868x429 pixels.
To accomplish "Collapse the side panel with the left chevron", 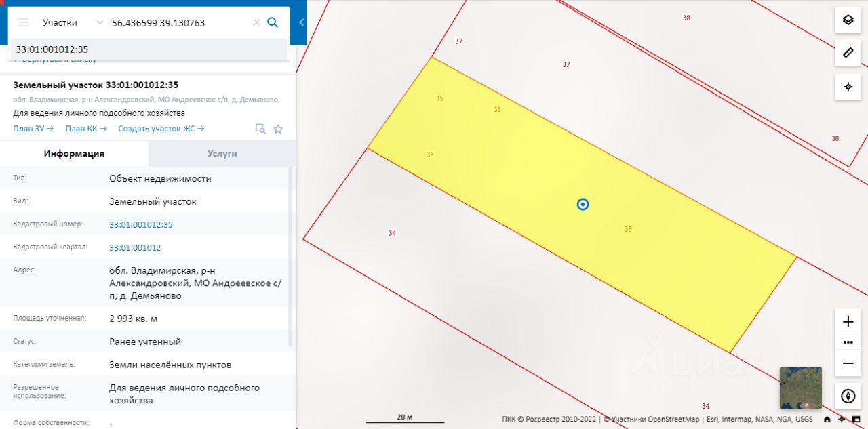I will tap(302, 22).
